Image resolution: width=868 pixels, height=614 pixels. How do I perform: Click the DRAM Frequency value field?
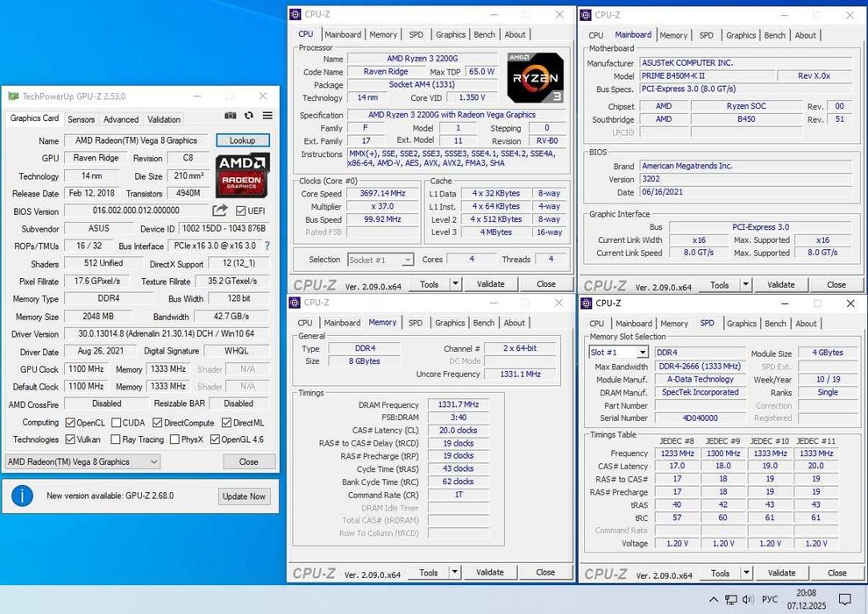pyautogui.click(x=459, y=404)
